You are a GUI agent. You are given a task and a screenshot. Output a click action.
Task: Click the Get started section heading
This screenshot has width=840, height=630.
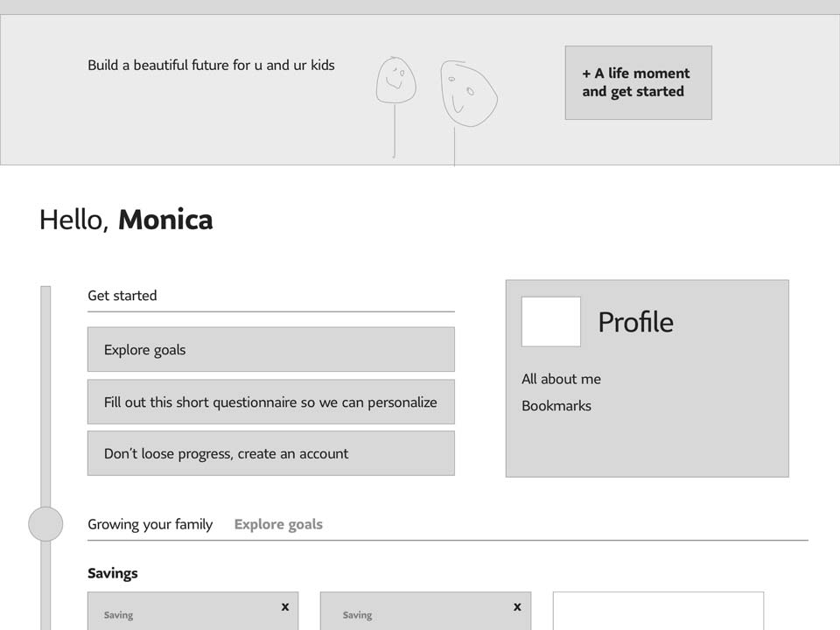[122, 295]
